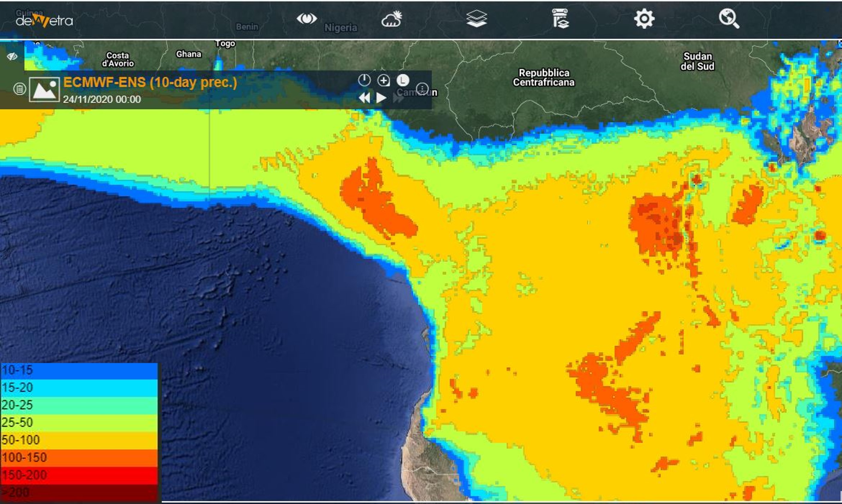Open the three-dot layer options menu
This screenshot has height=504, width=842.
coord(422,89)
